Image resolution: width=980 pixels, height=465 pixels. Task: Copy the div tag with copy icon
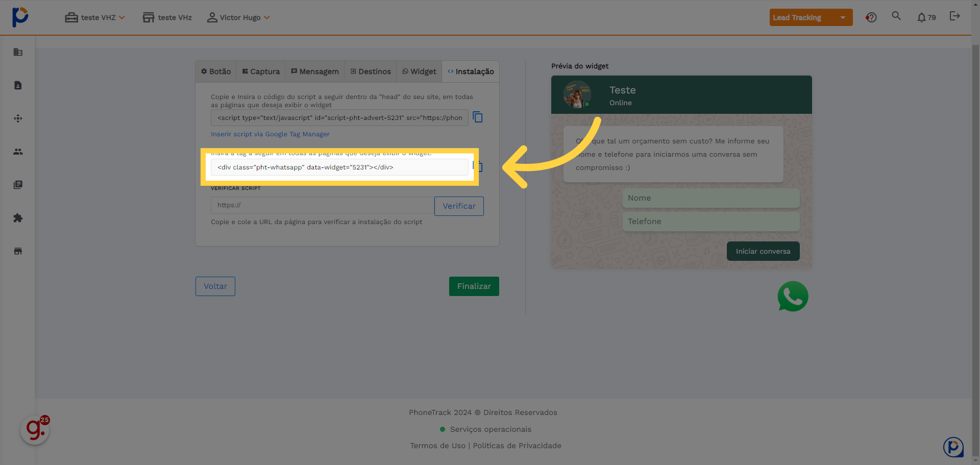coord(478,166)
